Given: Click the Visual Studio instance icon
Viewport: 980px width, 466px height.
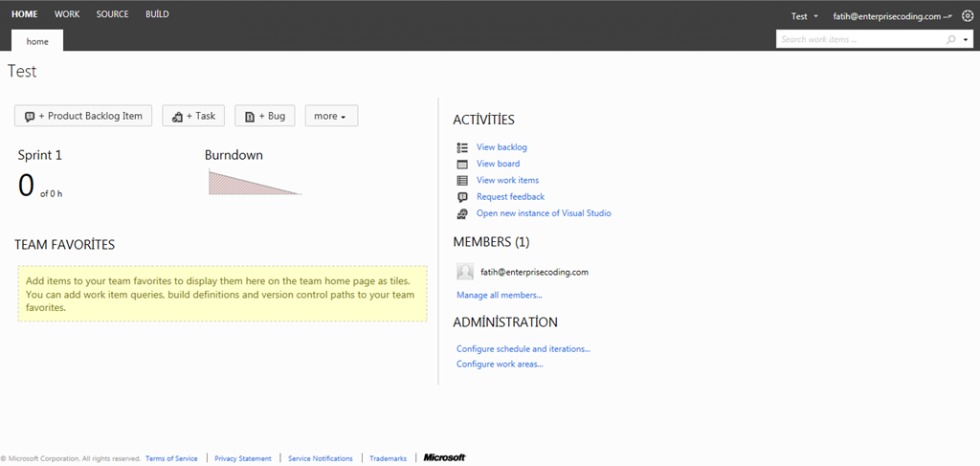Looking at the screenshot, I should pyautogui.click(x=462, y=213).
